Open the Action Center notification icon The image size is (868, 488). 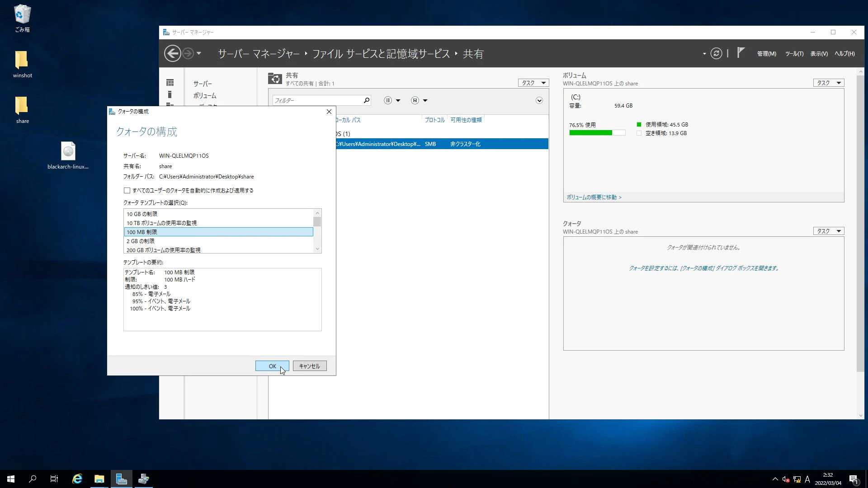click(854, 479)
